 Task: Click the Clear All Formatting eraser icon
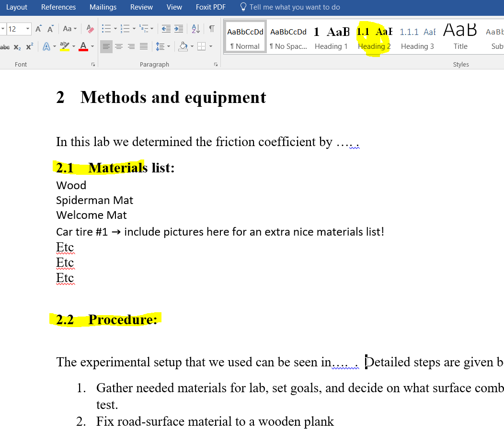pyautogui.click(x=91, y=29)
